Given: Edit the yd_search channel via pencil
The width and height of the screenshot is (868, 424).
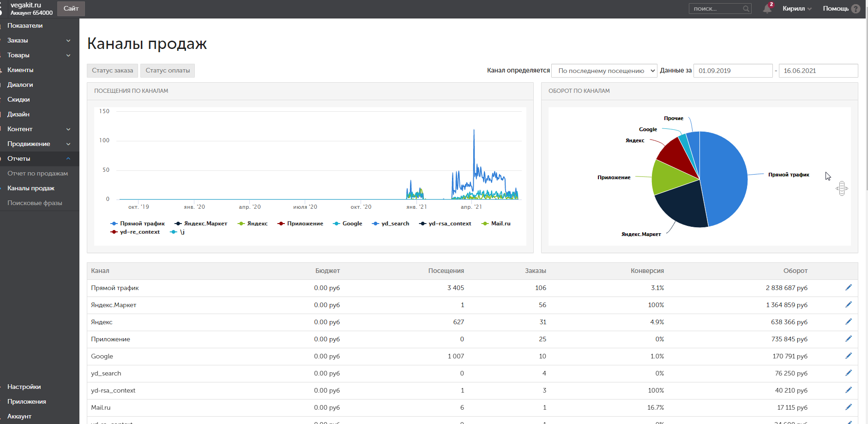Looking at the screenshot, I should 848,373.
